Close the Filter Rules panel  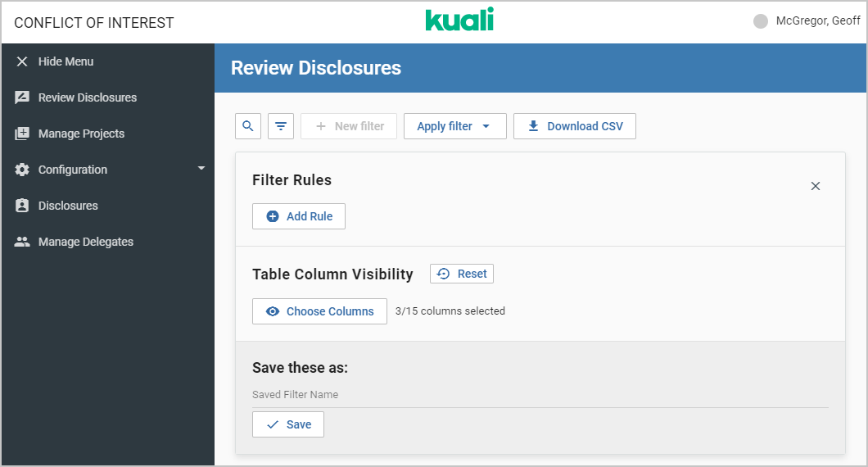(x=815, y=186)
